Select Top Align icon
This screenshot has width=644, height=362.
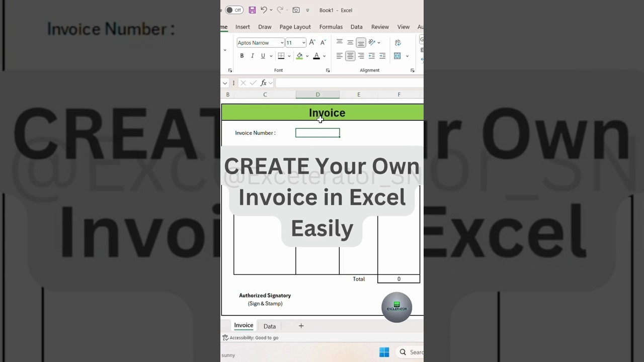(x=340, y=42)
